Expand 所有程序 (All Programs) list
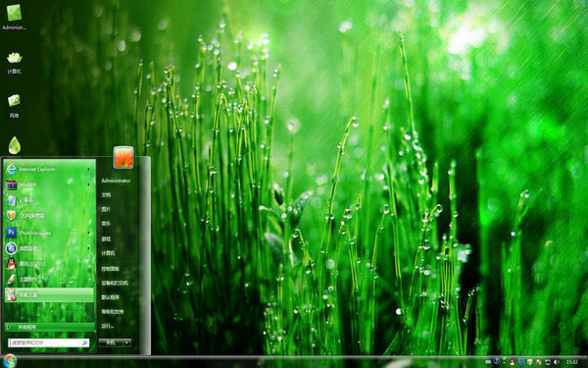This screenshot has height=368, width=588. point(49,327)
